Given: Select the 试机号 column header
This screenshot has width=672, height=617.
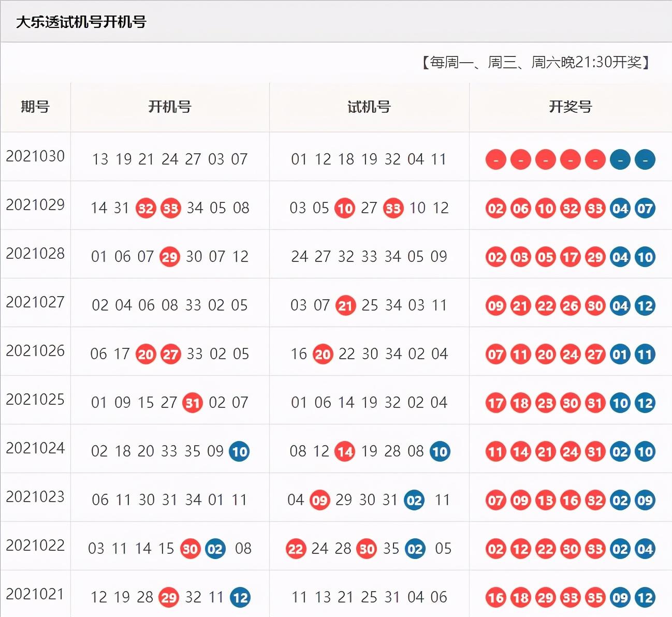Looking at the screenshot, I should [369, 107].
